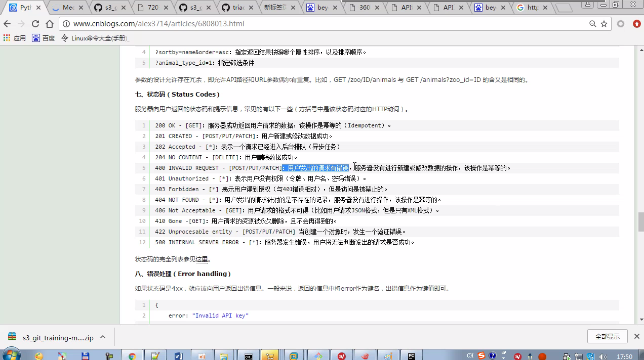This screenshot has height=360, width=644.
Task: Open the Windows Start menu
Action: tap(11, 355)
